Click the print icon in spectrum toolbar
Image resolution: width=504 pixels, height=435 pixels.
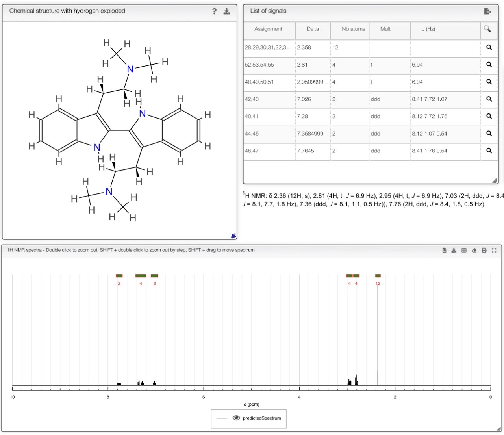click(484, 250)
